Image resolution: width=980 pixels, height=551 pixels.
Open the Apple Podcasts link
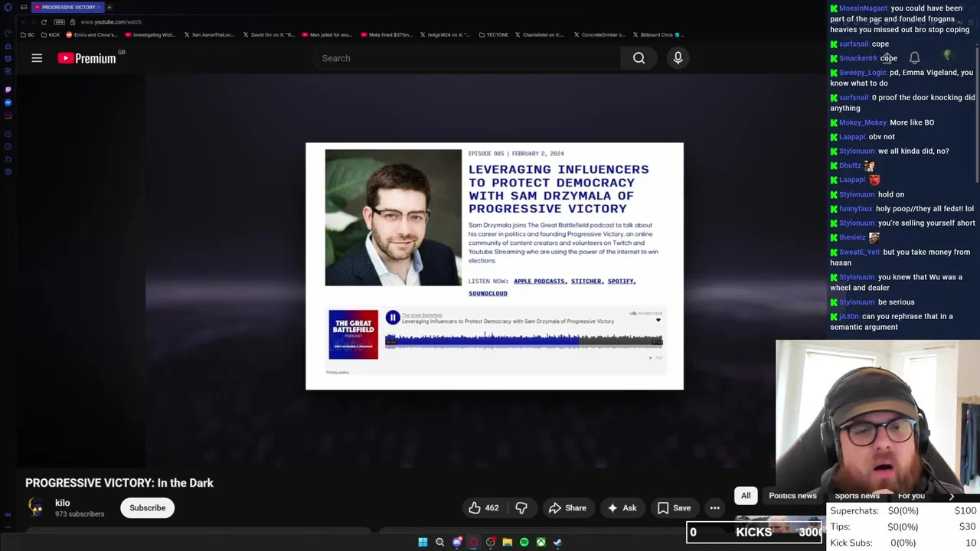(x=539, y=282)
